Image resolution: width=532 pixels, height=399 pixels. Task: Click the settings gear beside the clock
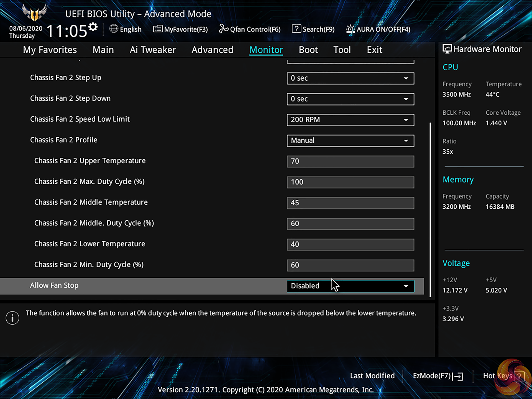click(93, 27)
